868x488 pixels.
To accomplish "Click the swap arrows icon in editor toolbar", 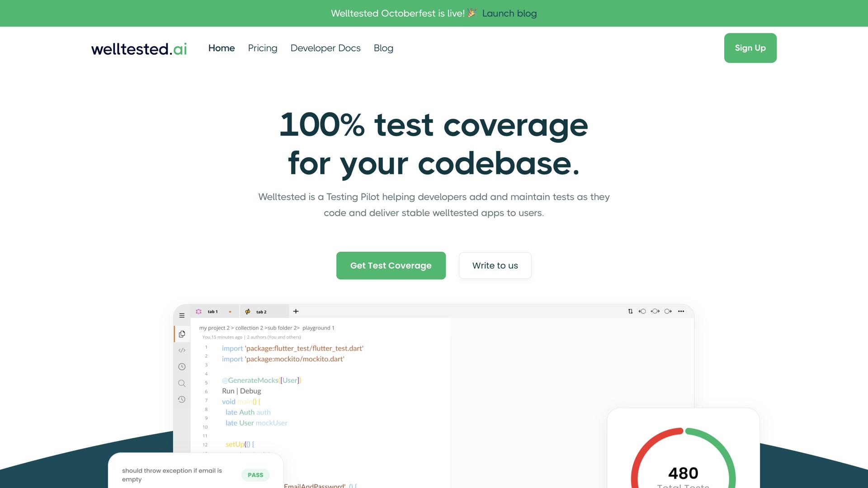I will [x=630, y=311].
